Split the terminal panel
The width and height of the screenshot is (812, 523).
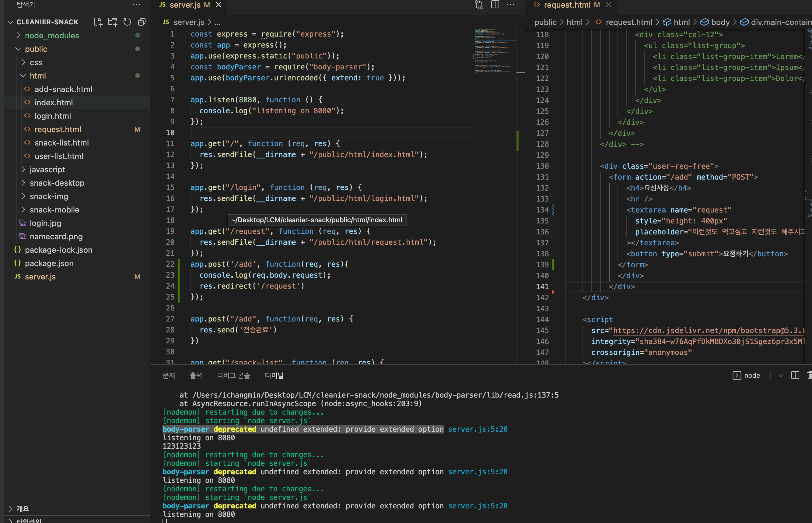coord(795,375)
